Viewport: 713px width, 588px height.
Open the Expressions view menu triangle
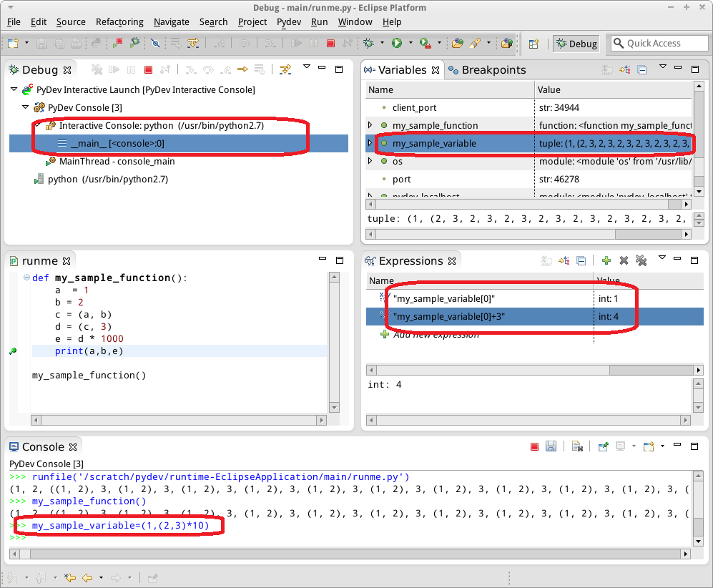(662, 258)
